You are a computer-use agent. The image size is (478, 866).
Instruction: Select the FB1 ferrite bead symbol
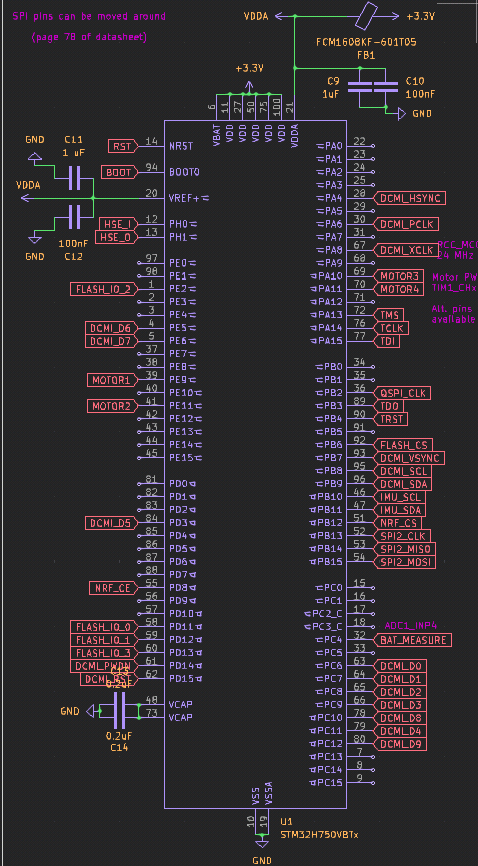[x=366, y=16]
